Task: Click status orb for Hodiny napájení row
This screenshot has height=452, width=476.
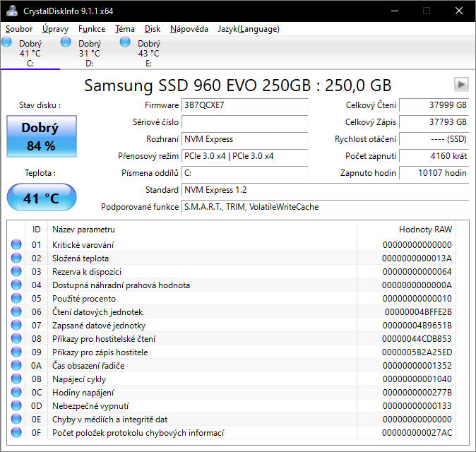Action: click(16, 392)
